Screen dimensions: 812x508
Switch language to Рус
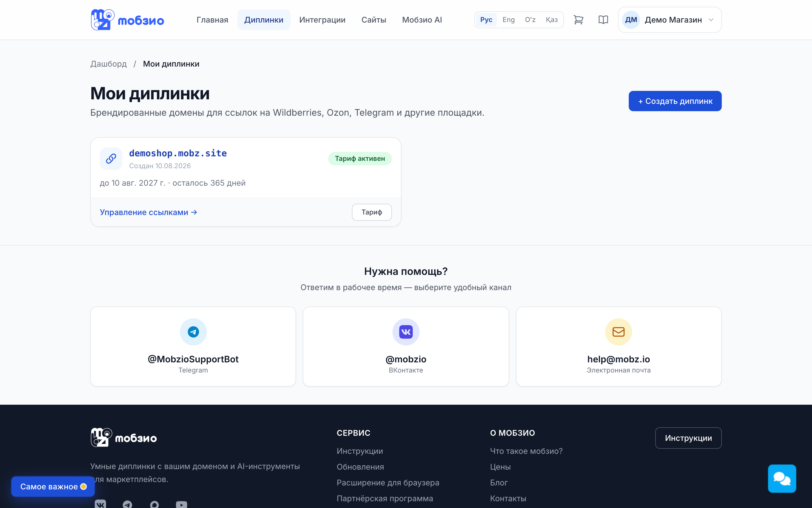click(x=486, y=20)
